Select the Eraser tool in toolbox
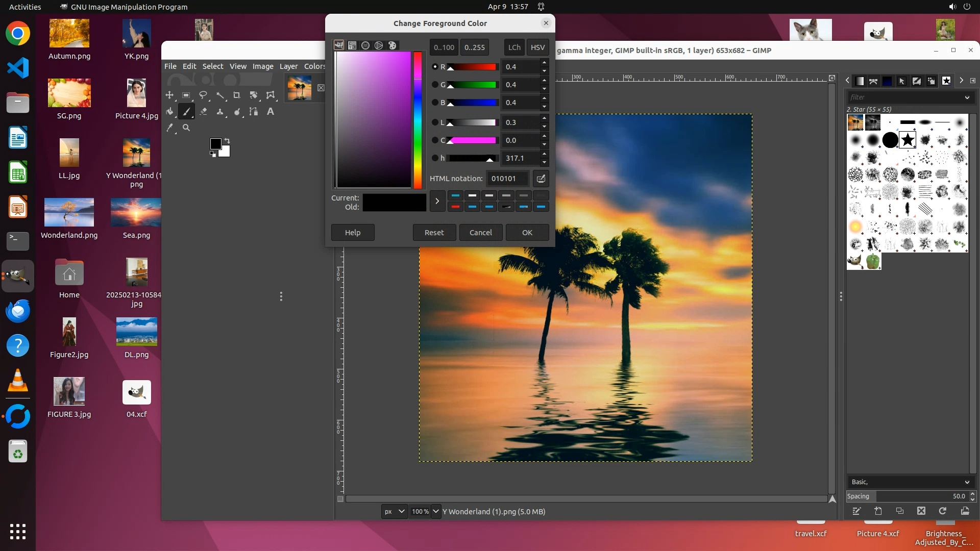The width and height of the screenshot is (980, 551). [203, 112]
